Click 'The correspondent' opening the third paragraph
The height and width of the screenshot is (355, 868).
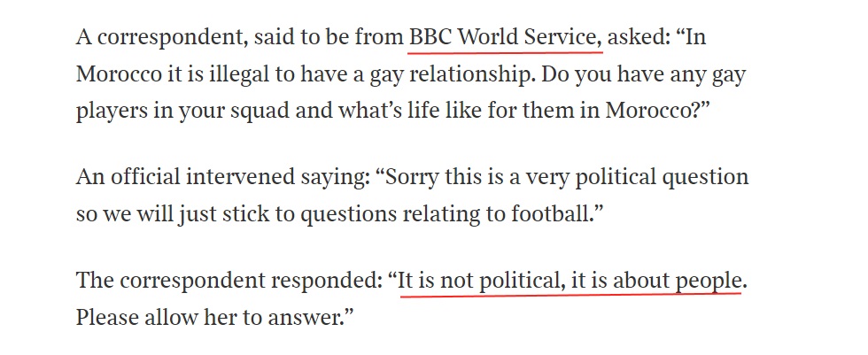click(170, 281)
